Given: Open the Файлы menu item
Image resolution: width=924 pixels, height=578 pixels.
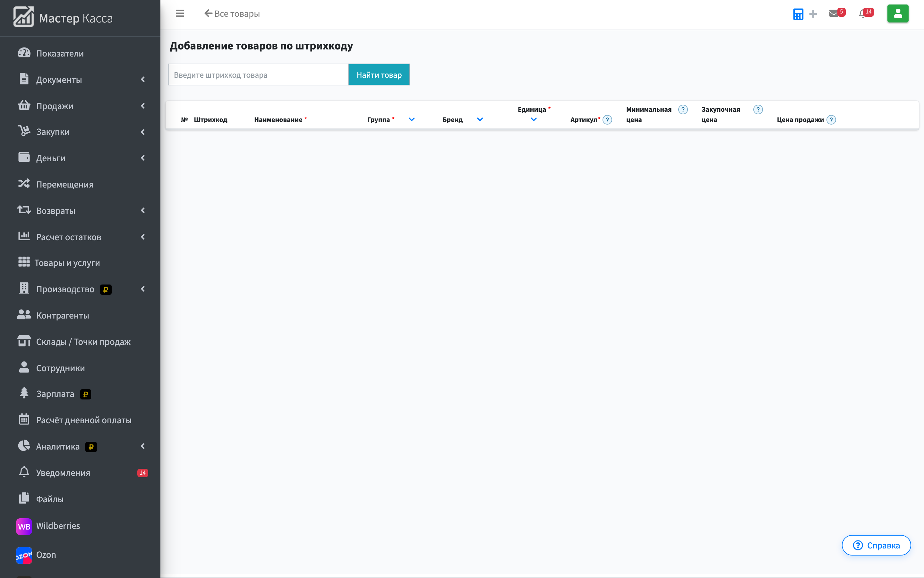Looking at the screenshot, I should coord(80,499).
